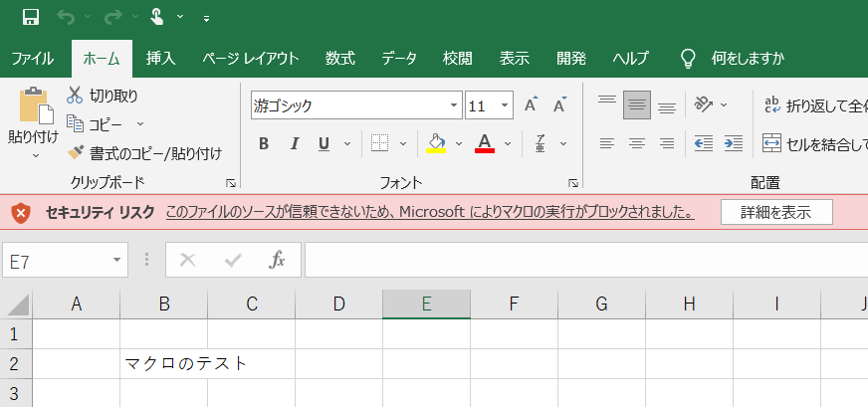Open the touch/mouse mode dropdown arrow
Screen dimensions: 868x407
180,17
